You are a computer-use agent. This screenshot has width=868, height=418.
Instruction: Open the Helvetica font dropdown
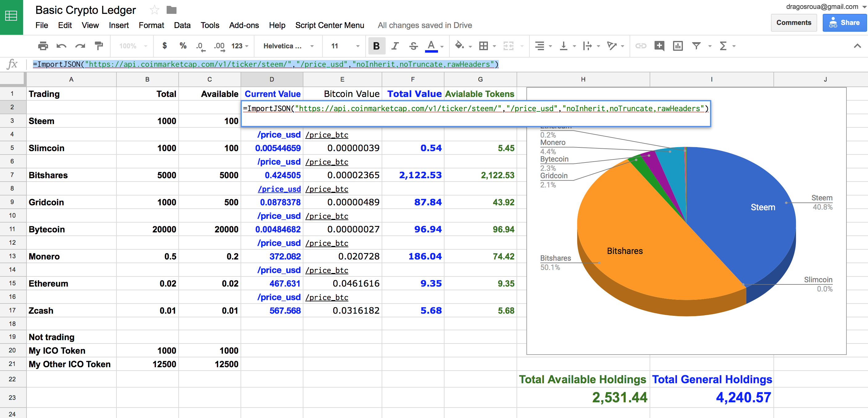[288, 46]
